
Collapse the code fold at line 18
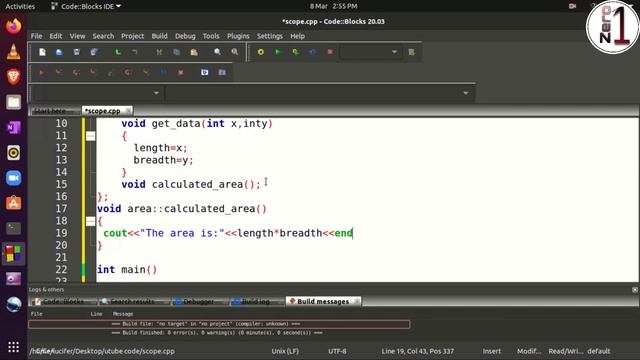pyautogui.click(x=91, y=221)
